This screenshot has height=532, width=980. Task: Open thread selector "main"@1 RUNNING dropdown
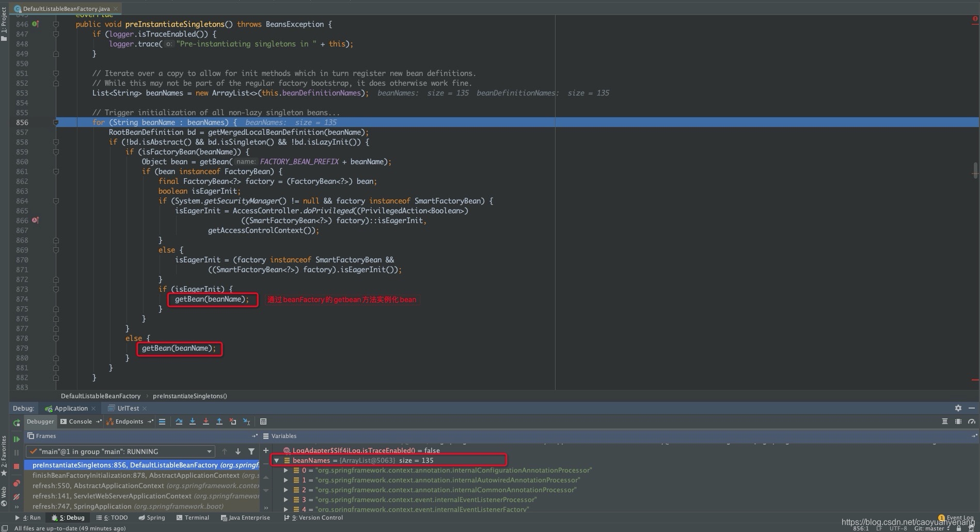[x=120, y=451]
